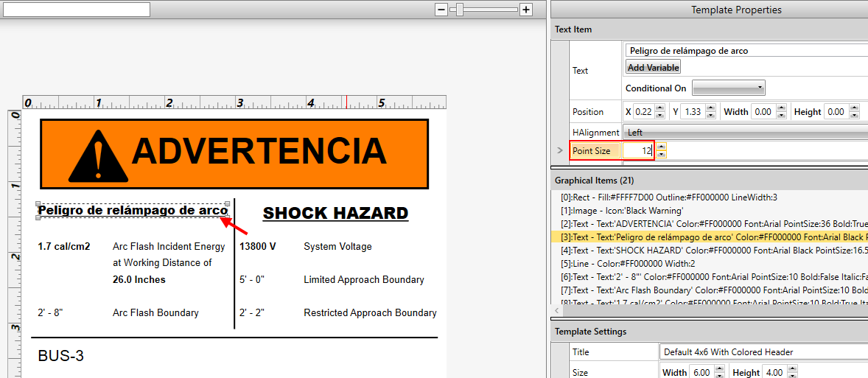The image size is (868, 378).
Task: Click the Text input with 'Peligro de relámpago'
Action: click(x=744, y=51)
